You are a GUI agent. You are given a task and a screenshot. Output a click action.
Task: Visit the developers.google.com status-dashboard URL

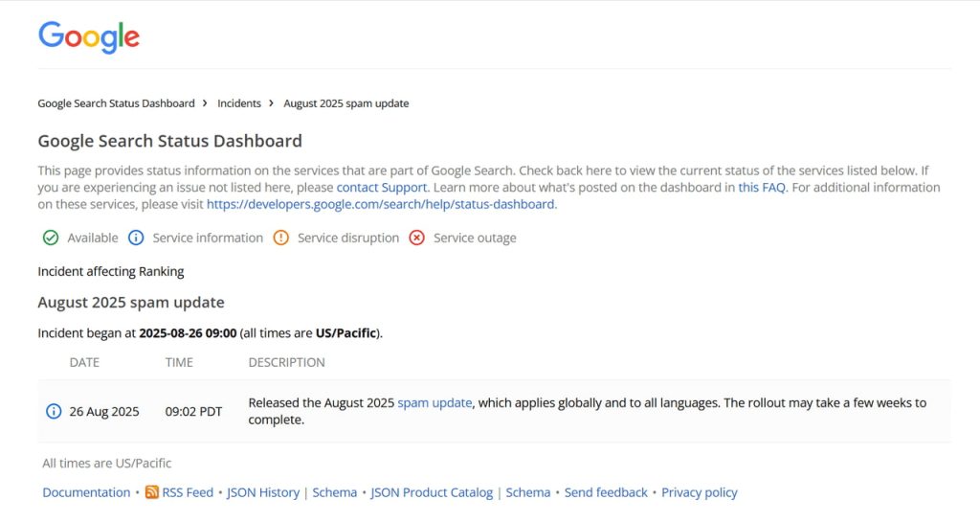[381, 204]
